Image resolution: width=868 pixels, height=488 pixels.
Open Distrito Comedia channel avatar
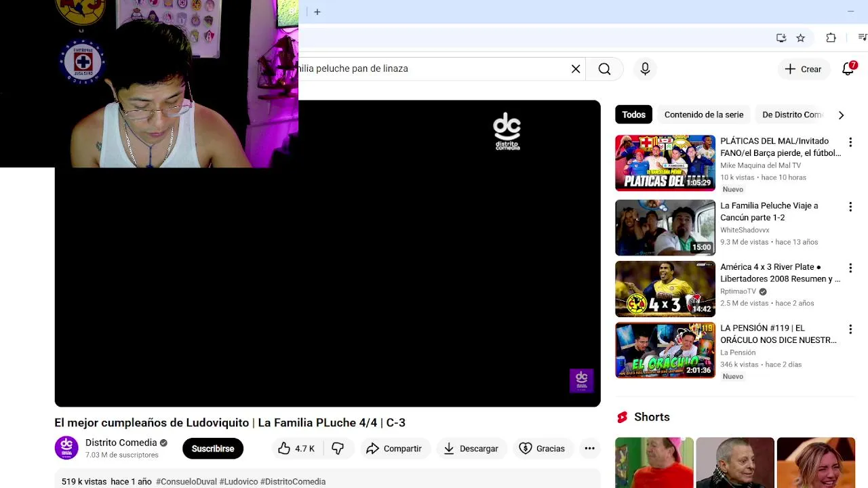click(x=66, y=448)
